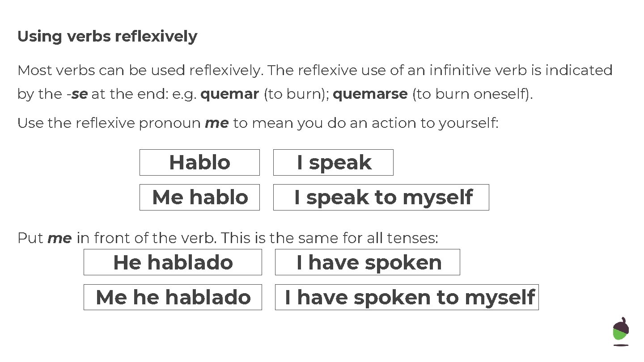Viewport: 644px width, 362px height.
Task: Click the 'I have spoken' box
Action: pos(367,262)
